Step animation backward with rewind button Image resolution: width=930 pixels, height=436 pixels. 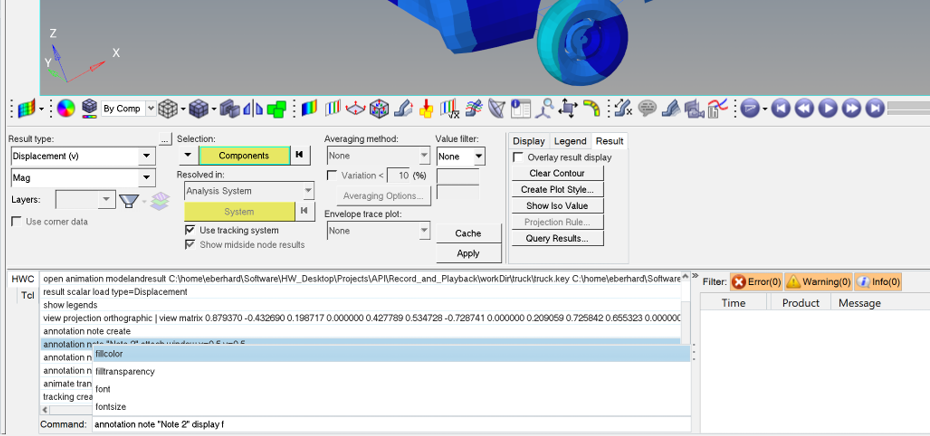tap(805, 108)
